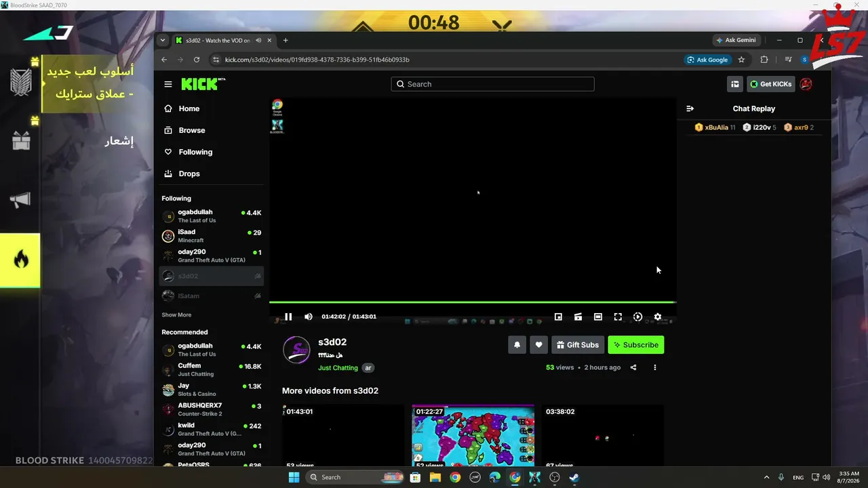Expand the Show More following list
This screenshot has height=488, width=868.
(176, 315)
